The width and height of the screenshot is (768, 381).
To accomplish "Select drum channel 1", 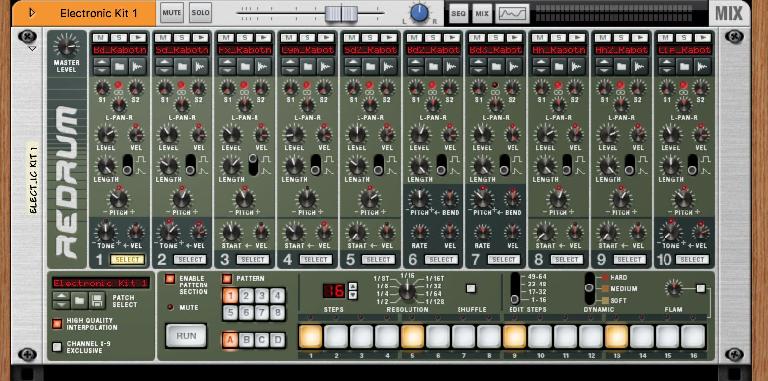I will 127,260.
